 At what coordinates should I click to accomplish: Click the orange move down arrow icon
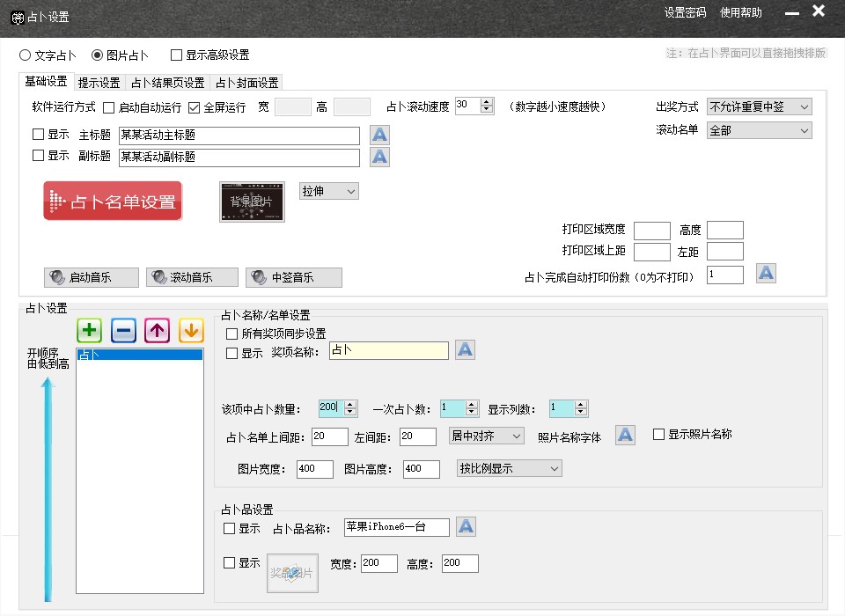(191, 331)
